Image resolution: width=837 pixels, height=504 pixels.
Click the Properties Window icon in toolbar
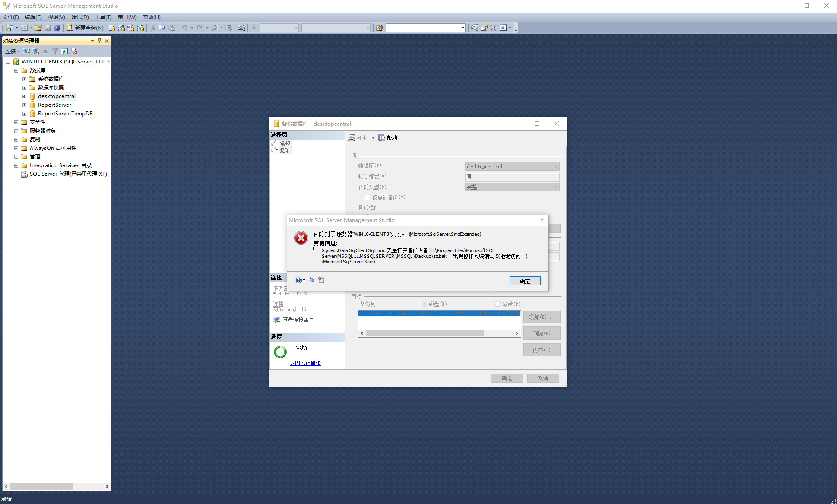(484, 28)
